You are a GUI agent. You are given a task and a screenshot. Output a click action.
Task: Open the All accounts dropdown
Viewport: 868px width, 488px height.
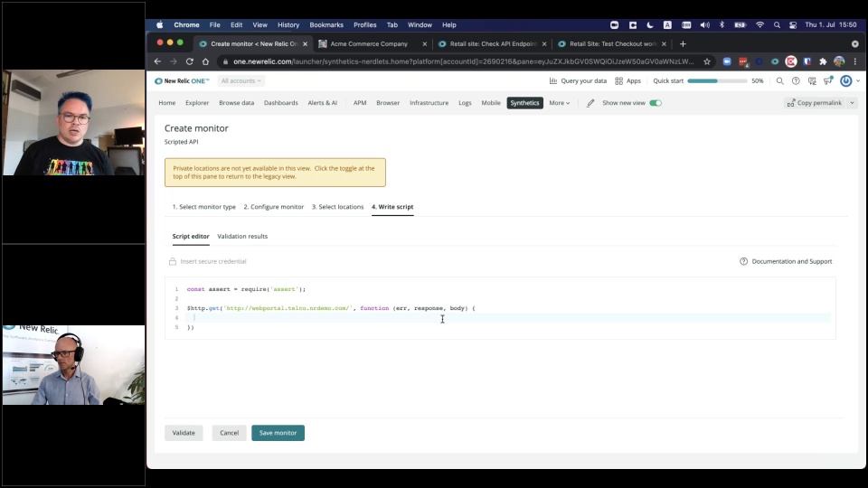[241, 80]
